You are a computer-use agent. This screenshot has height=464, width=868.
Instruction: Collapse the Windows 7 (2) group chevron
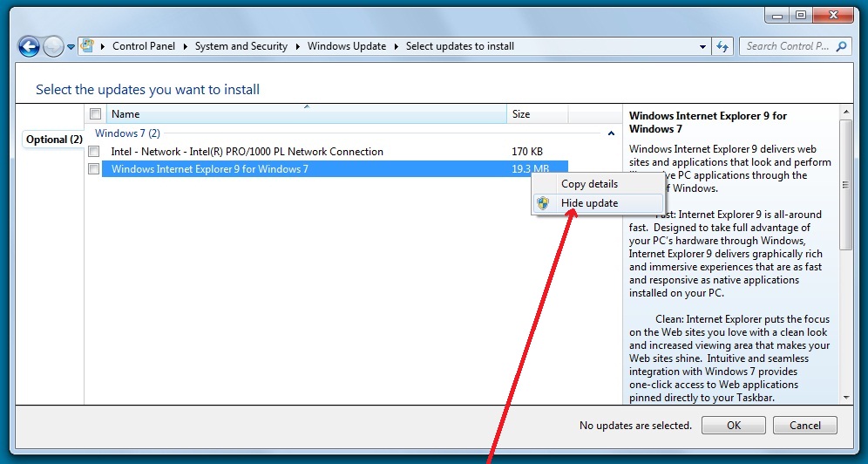click(x=611, y=133)
